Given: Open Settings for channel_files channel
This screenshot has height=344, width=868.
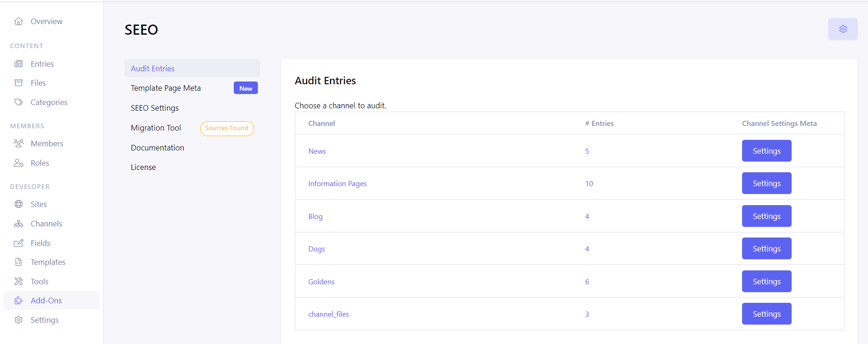Looking at the screenshot, I should (767, 314).
